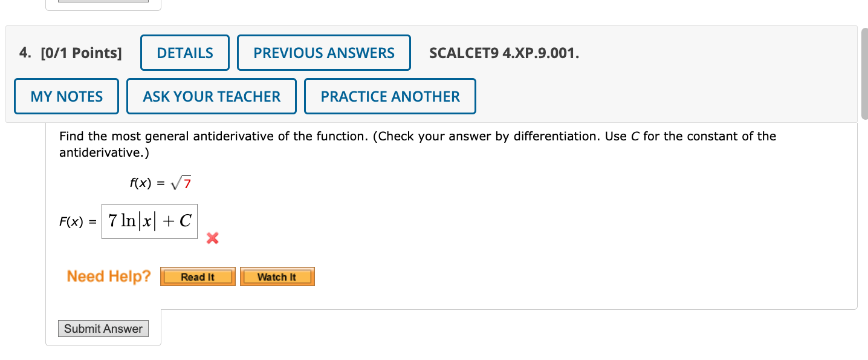868x360 pixels.
Task: Open the DETAILS panel for question 4
Action: 184,53
